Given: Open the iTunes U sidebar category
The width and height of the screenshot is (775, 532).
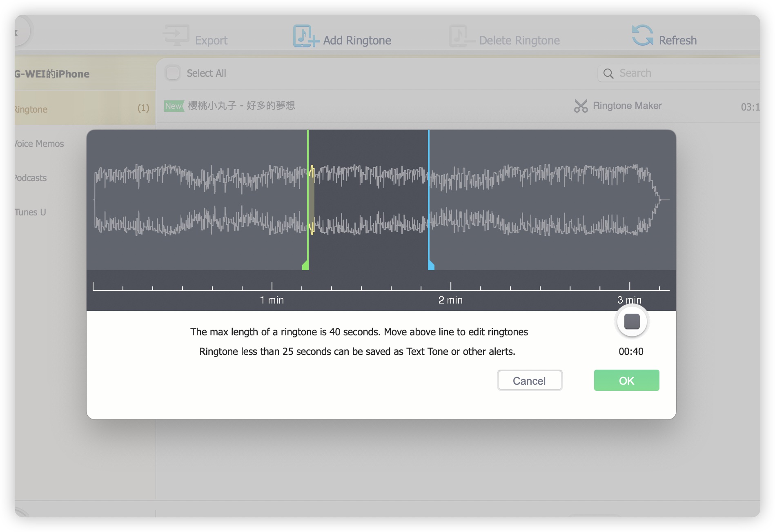Looking at the screenshot, I should 30,212.
